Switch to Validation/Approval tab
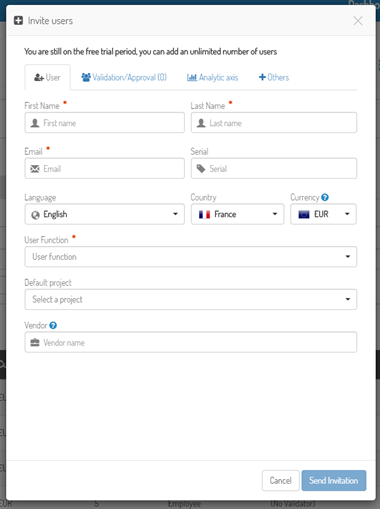The width and height of the screenshot is (380, 509). click(124, 78)
